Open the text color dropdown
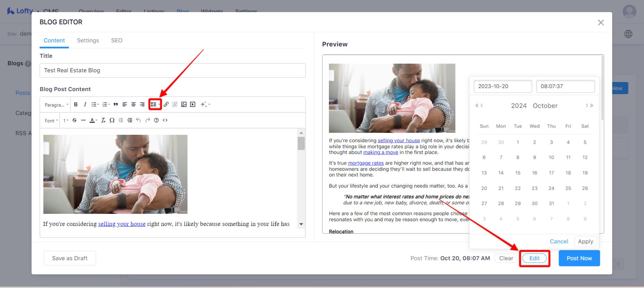Image resolution: width=644 pixels, height=288 pixels. click(x=93, y=120)
